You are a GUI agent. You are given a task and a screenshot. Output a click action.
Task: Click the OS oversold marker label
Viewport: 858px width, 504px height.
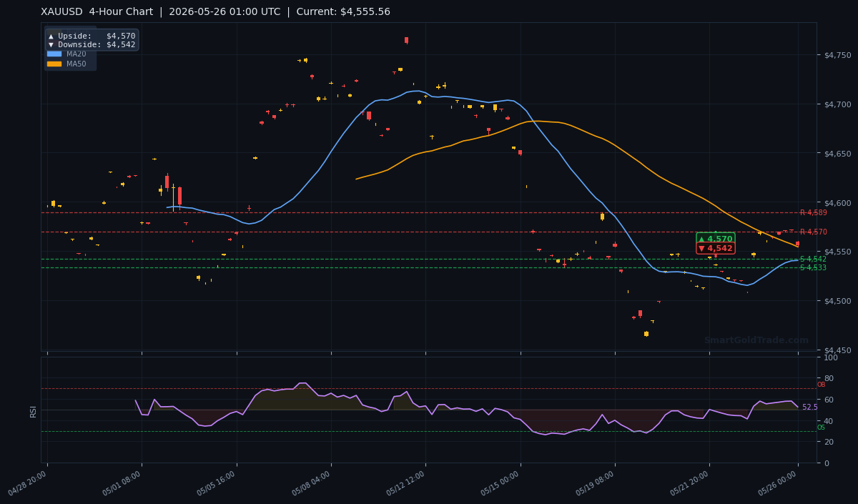pyautogui.click(x=821, y=428)
